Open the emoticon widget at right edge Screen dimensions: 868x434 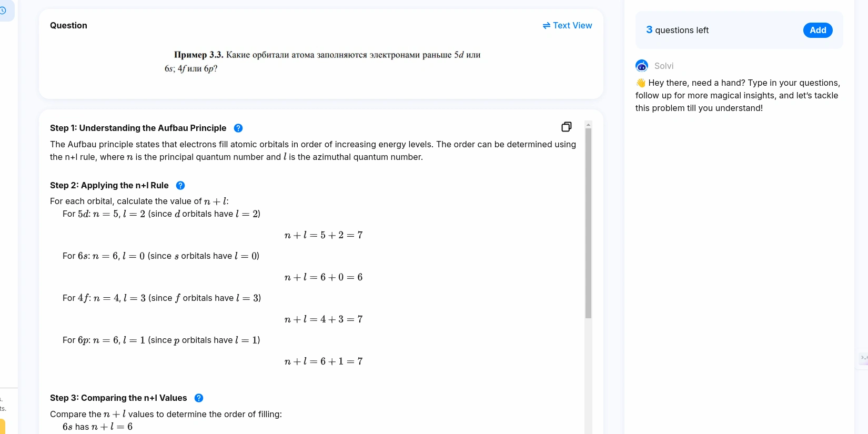click(x=863, y=358)
